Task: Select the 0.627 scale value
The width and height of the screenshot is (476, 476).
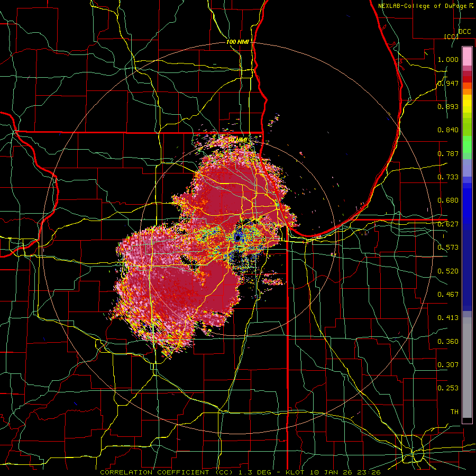Action: 448,224
